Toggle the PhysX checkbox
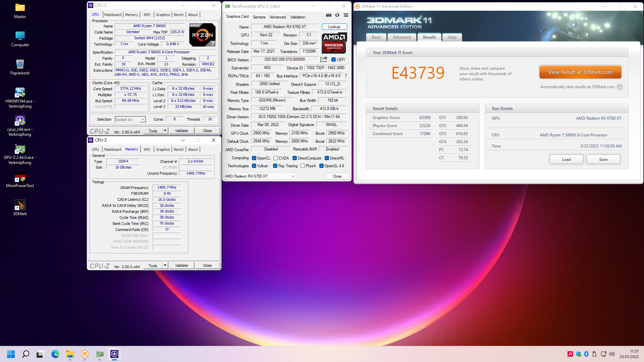 click(303, 166)
